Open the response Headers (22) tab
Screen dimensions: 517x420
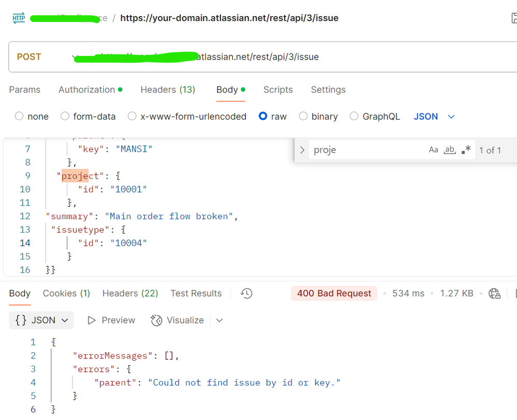tap(130, 293)
